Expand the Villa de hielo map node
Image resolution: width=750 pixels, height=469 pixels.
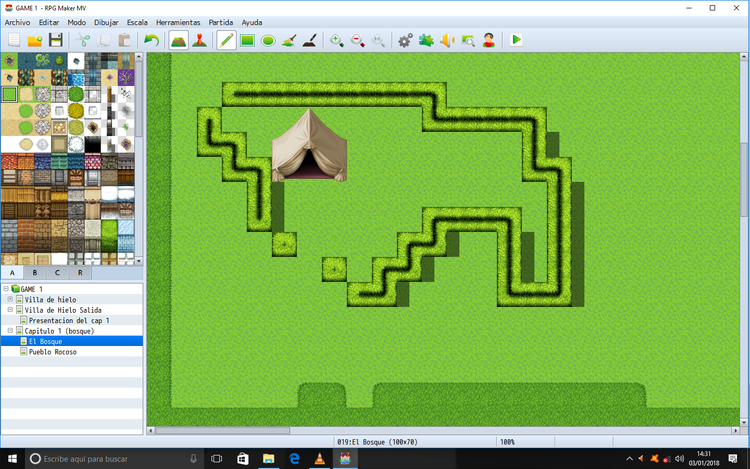click(10, 299)
